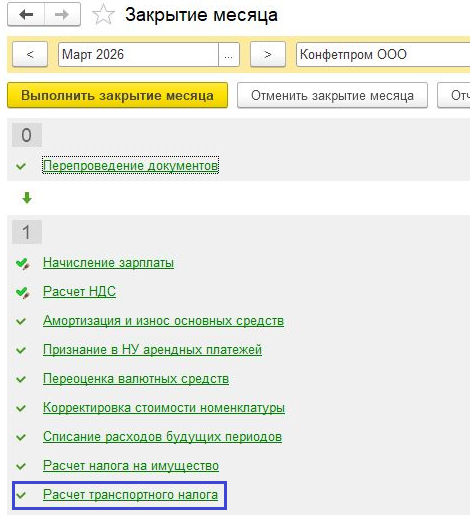This screenshot has width=470, height=515.
Task: Open Переоценка валютных средств link
Action: pos(136,379)
